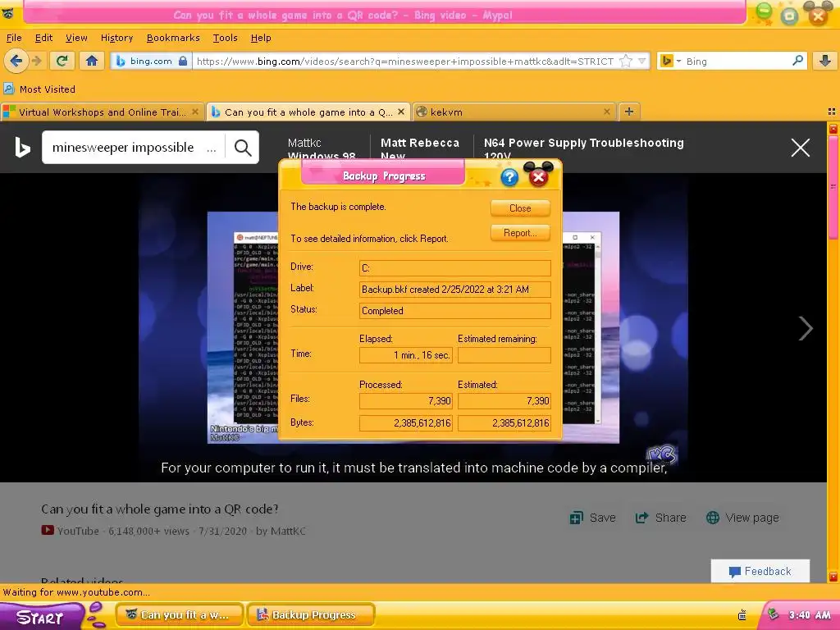This screenshot has height=630, width=840.
Task: Close the Virtual Workshops tab
Action: coord(195,112)
